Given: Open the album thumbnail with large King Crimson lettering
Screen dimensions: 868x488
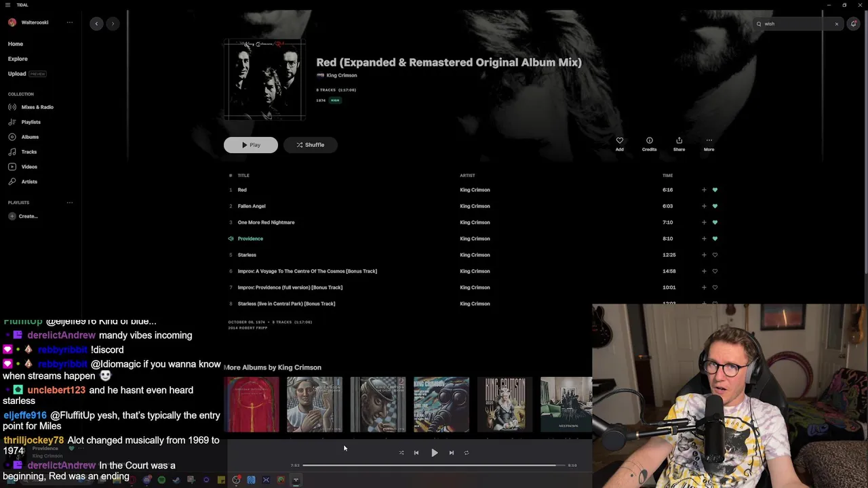Looking at the screenshot, I should click(505, 405).
